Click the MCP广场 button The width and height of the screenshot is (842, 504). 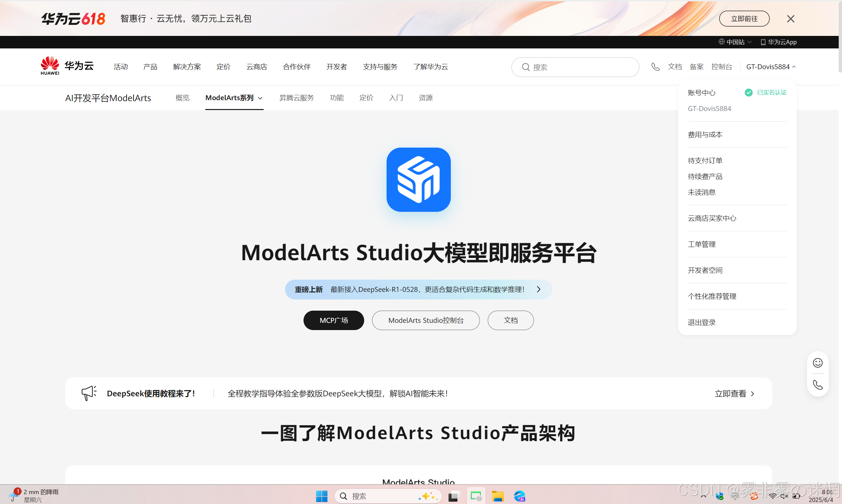[x=333, y=320]
